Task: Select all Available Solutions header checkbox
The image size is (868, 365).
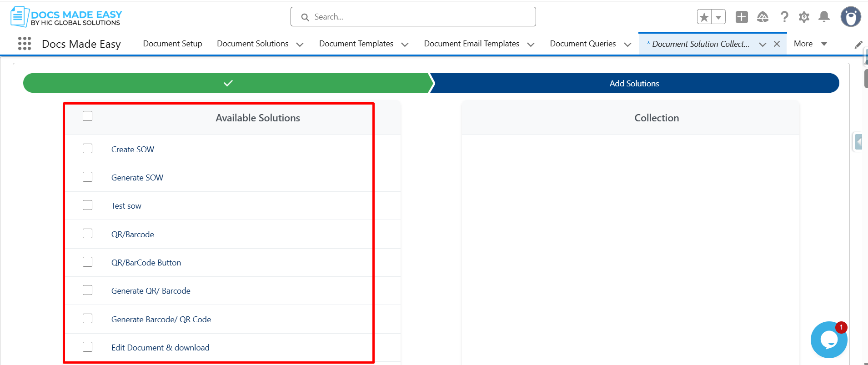Action: [x=88, y=116]
